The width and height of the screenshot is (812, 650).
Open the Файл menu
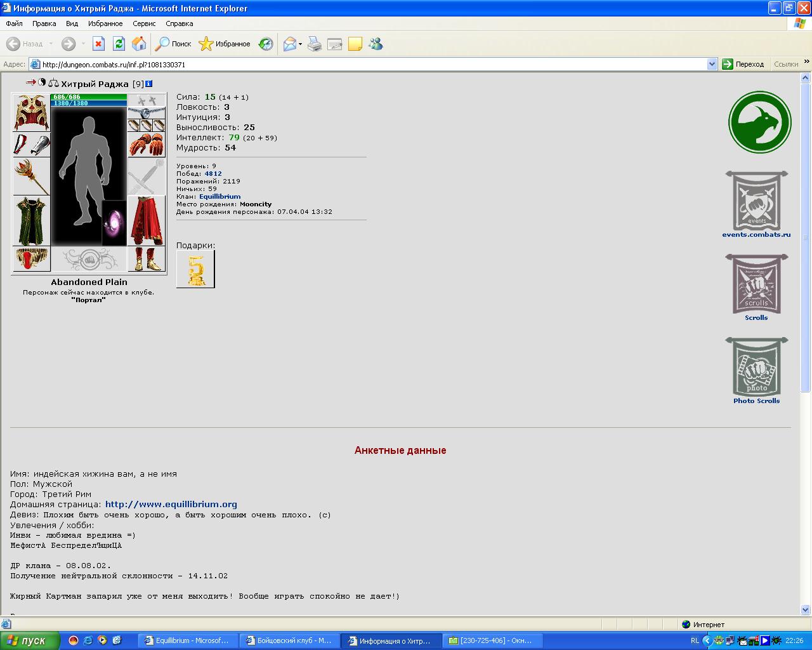(x=14, y=23)
